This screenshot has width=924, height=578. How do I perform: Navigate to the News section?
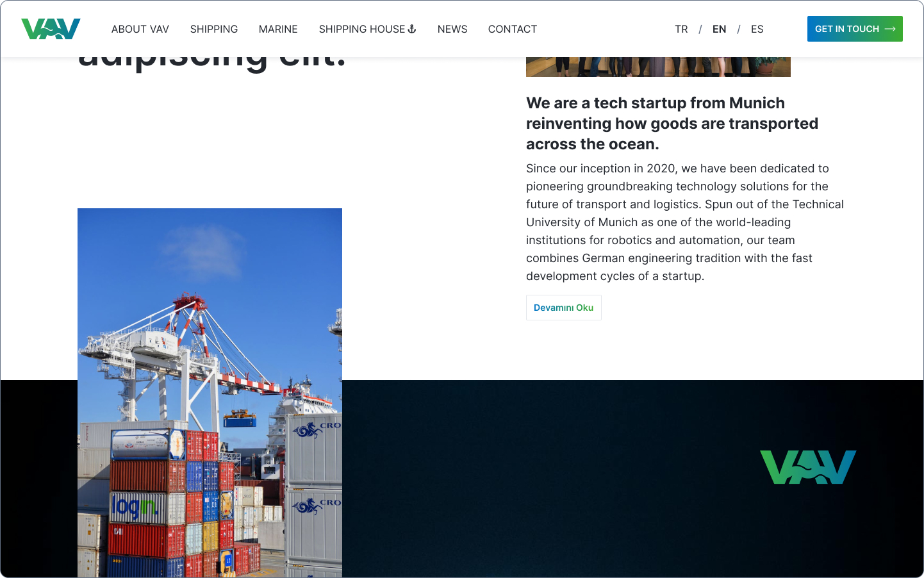[452, 29]
